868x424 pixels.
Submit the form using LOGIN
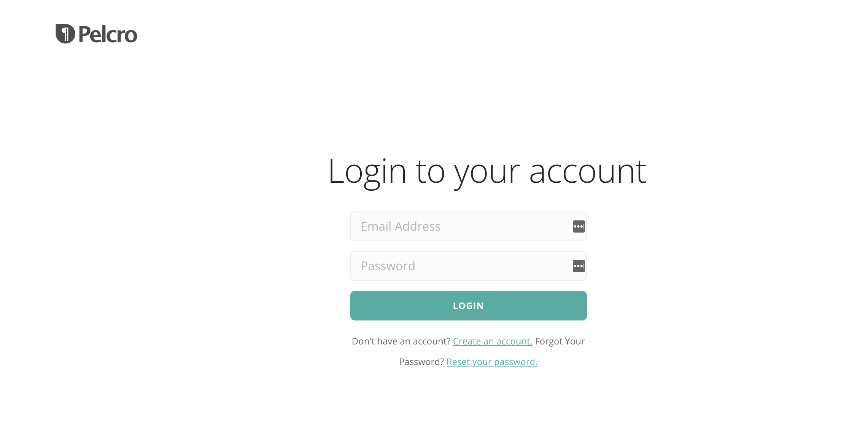(x=468, y=306)
